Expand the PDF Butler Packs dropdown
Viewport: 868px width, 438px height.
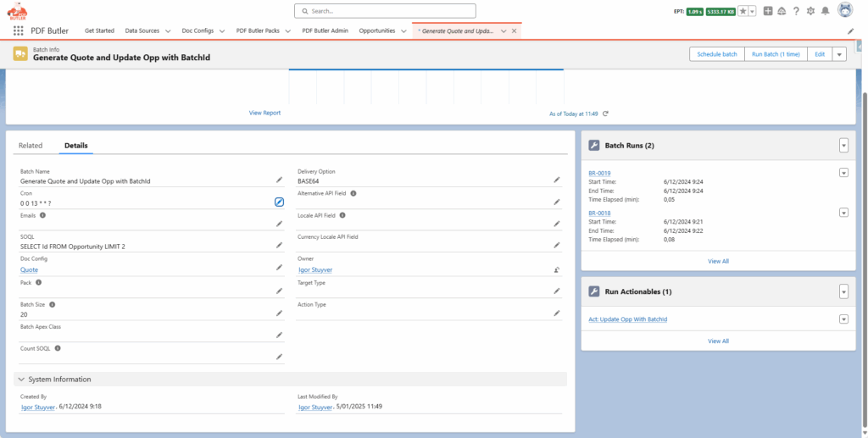(288, 31)
